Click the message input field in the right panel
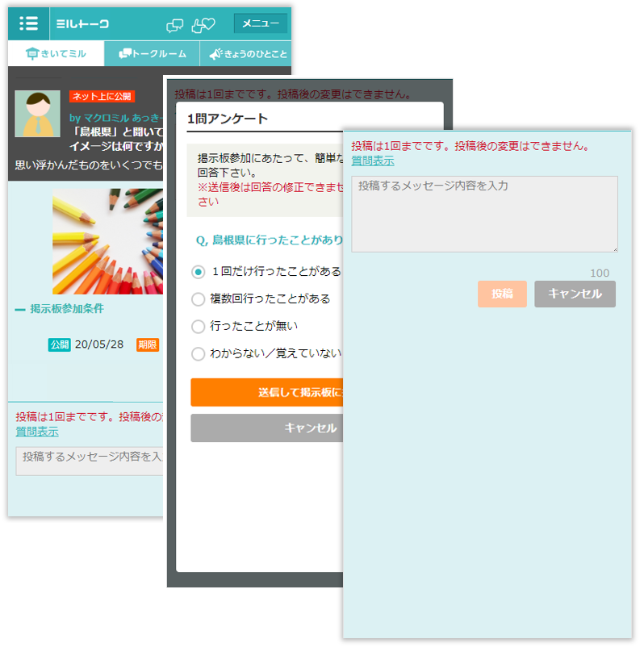 (x=484, y=214)
